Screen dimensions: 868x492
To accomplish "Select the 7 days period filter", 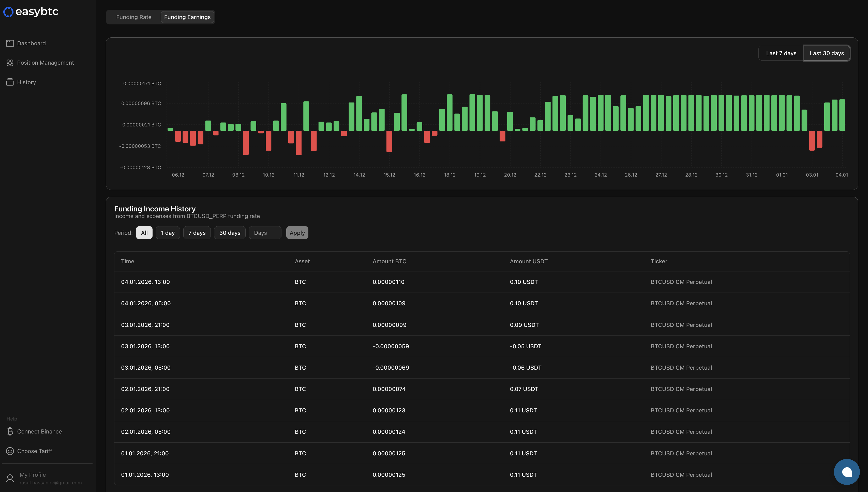I will 197,233.
